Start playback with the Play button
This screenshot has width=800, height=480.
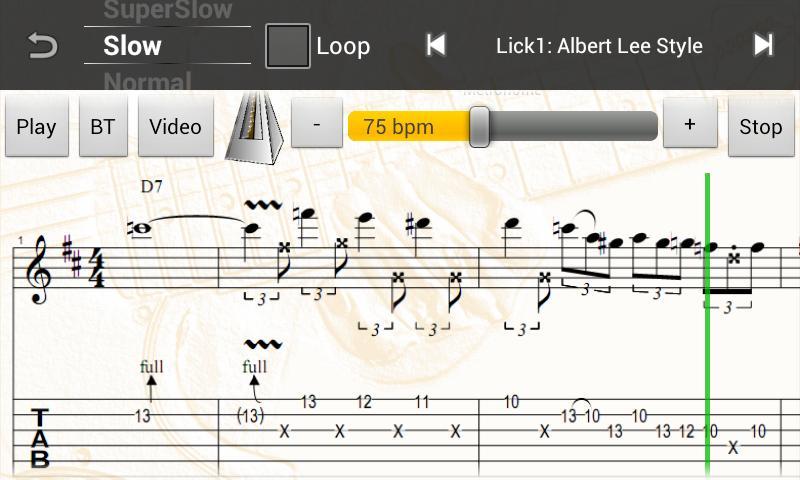[x=37, y=127]
